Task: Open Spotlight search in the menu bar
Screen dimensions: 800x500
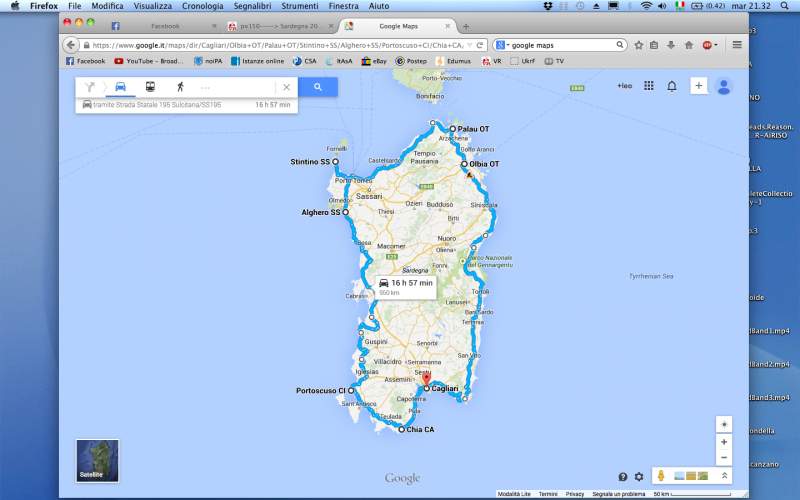Action: click(784, 6)
